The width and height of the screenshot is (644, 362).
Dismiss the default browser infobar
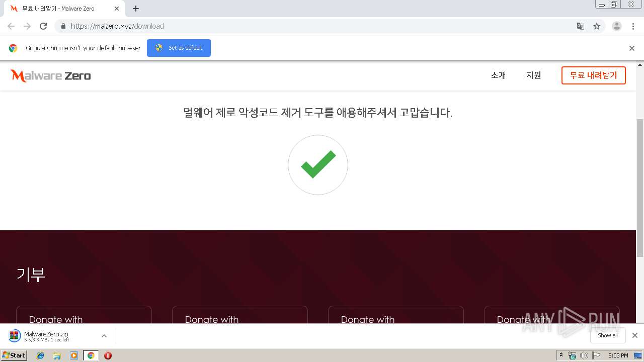pos(632,48)
